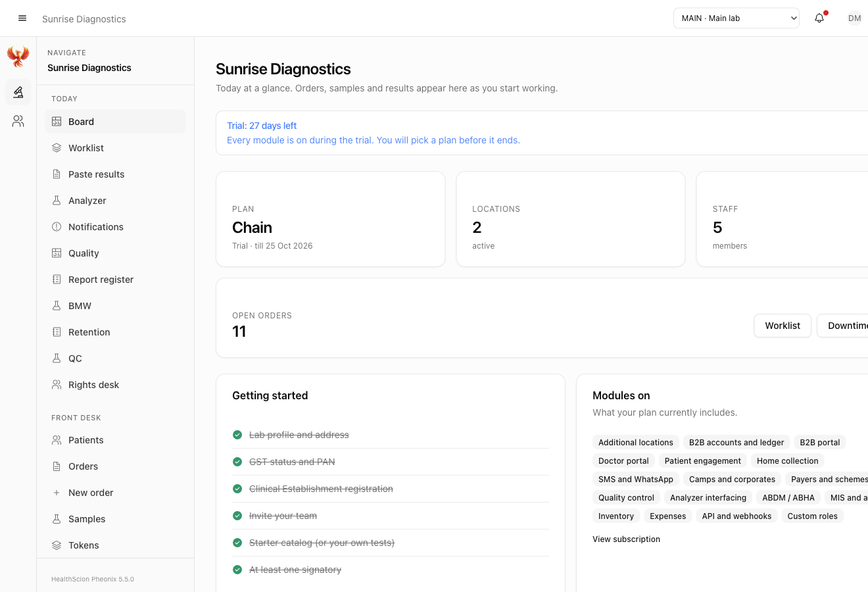Click the New order plus icon
This screenshot has height=592, width=868.
tap(57, 493)
